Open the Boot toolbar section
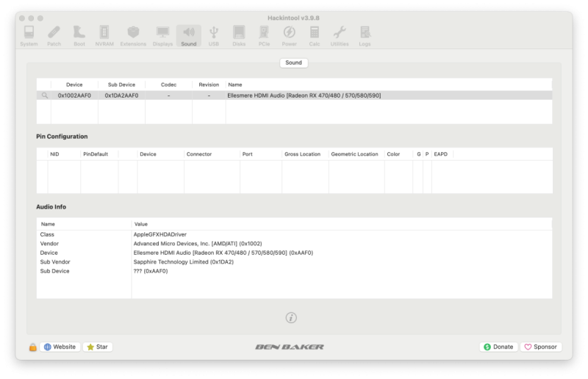588x379 pixels. (x=79, y=36)
